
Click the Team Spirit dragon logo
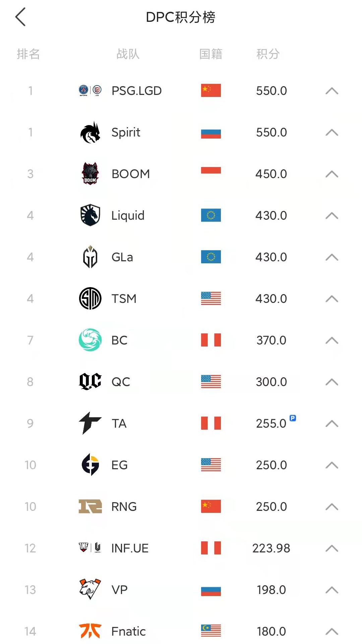[x=90, y=132]
